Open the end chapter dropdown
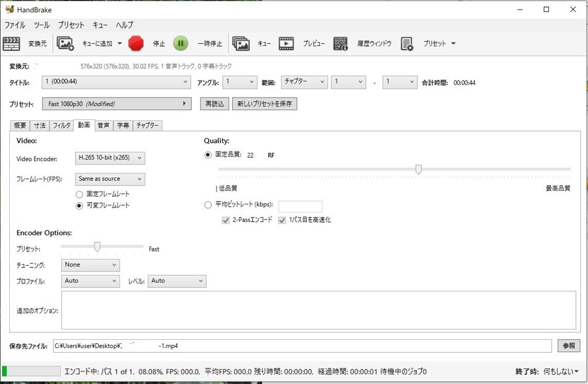The image size is (588, 384). pos(400,82)
